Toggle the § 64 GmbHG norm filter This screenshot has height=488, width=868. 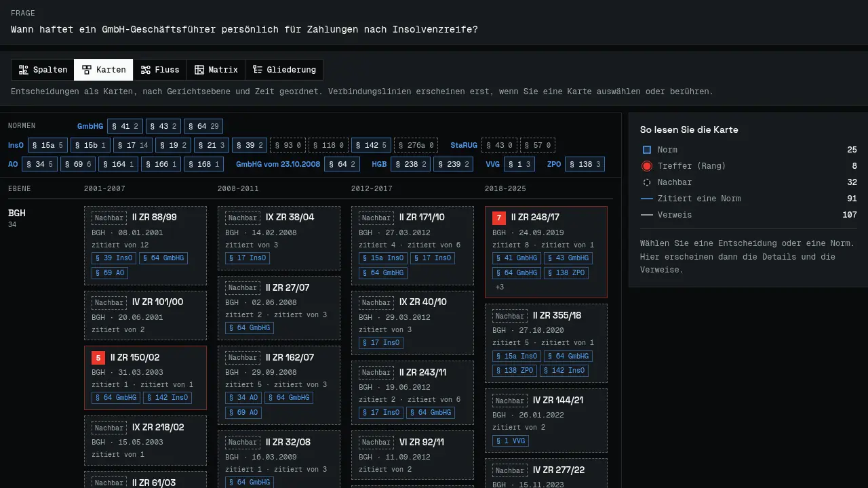point(203,126)
